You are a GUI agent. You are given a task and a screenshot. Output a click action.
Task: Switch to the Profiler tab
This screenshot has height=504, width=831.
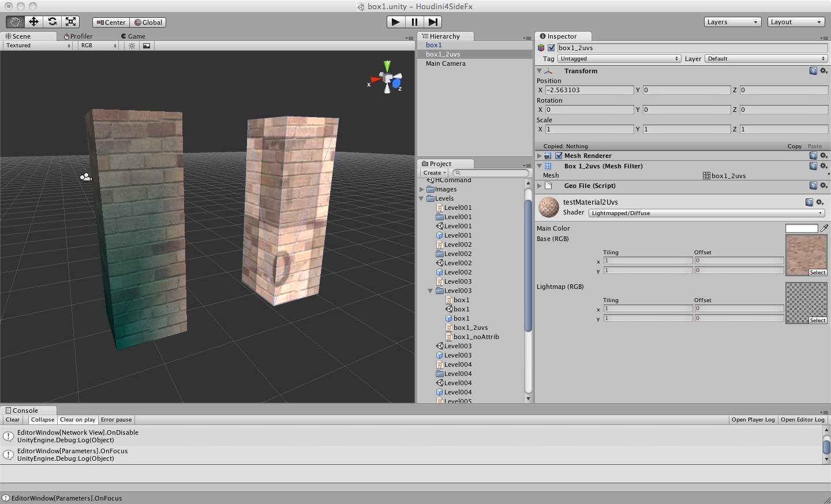(x=78, y=36)
